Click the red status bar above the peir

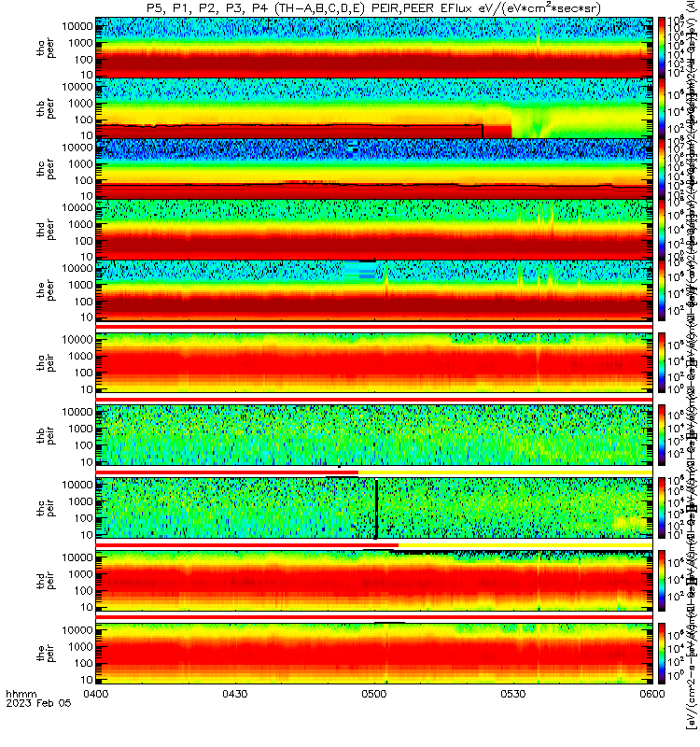click(374, 617)
